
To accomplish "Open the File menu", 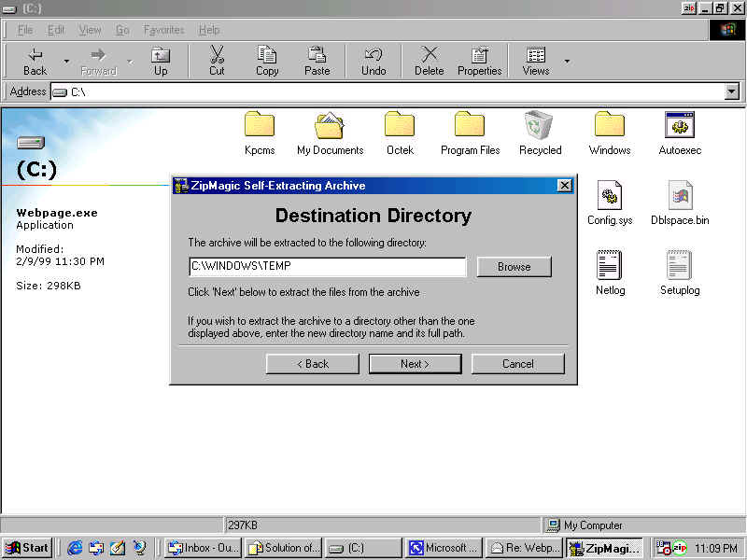I will pyautogui.click(x=25, y=30).
